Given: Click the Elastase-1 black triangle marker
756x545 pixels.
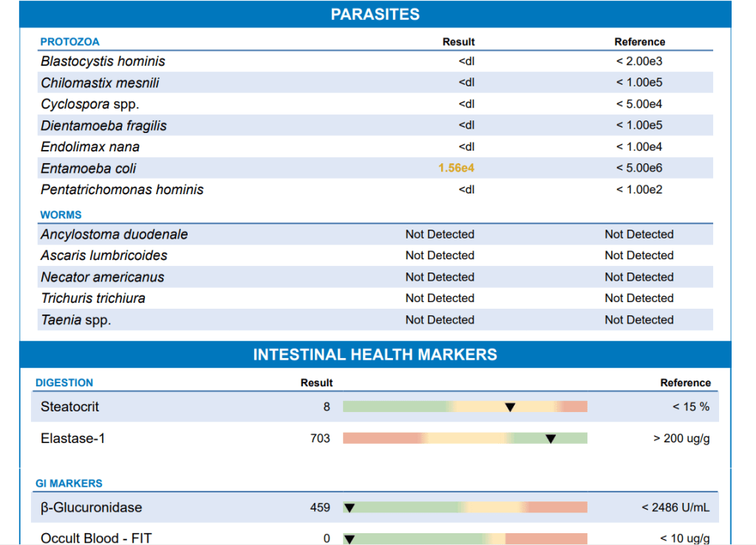Looking at the screenshot, I should click(551, 439).
